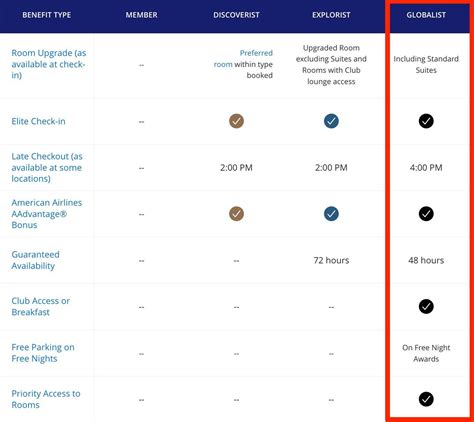This screenshot has height=422, width=474.
Task: Select the Member column header
Action: [x=141, y=15]
